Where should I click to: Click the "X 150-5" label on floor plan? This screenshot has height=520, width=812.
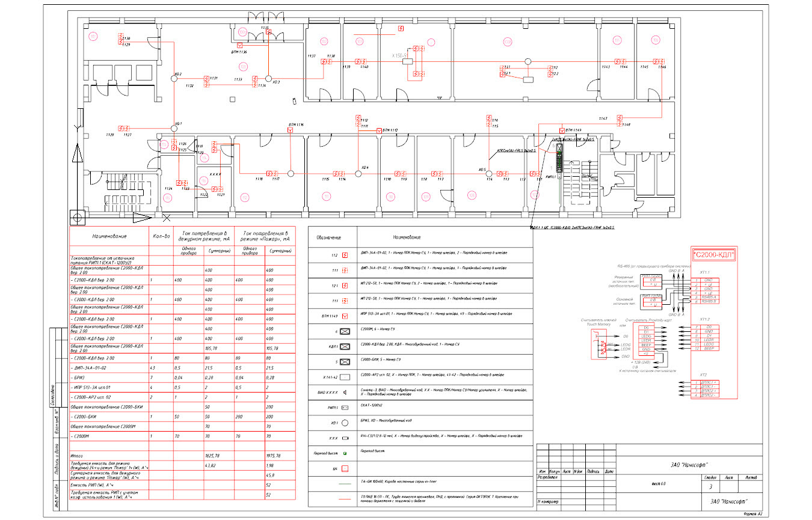[x=401, y=55]
